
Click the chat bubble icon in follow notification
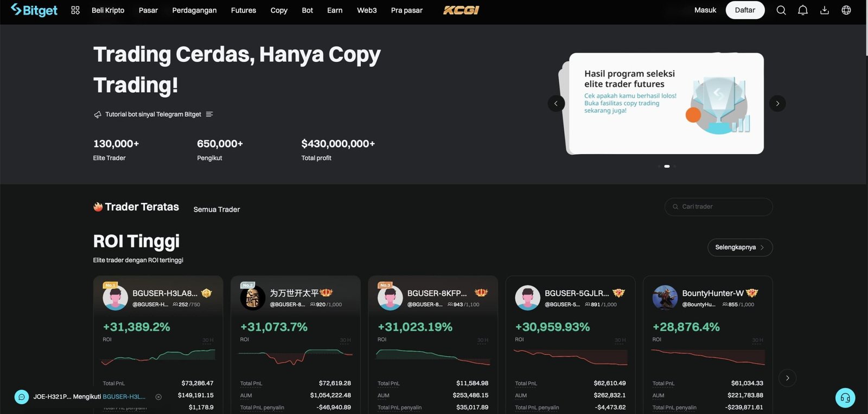click(x=22, y=397)
